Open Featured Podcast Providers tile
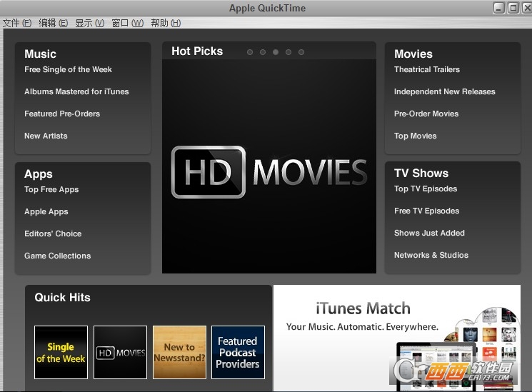 (238, 352)
